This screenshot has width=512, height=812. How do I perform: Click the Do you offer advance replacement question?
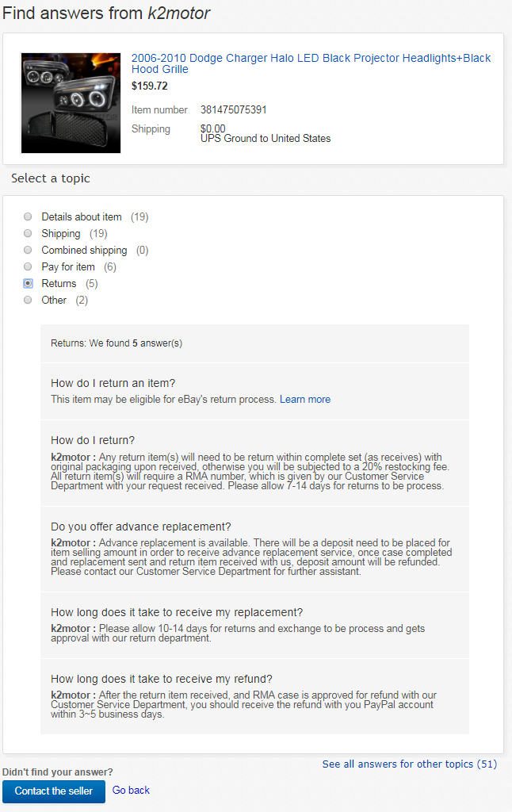pyautogui.click(x=141, y=527)
